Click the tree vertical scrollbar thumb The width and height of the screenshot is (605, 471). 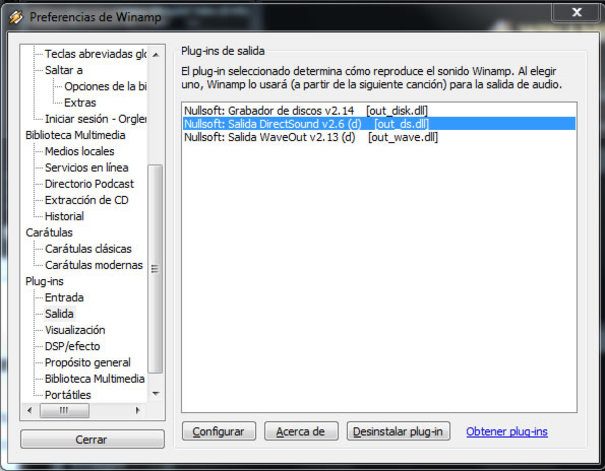[155, 268]
